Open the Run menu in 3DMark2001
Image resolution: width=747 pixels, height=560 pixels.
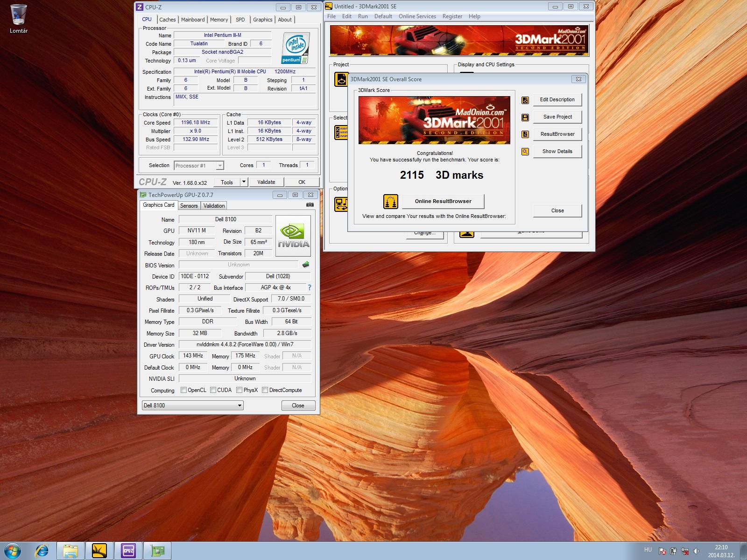[363, 16]
